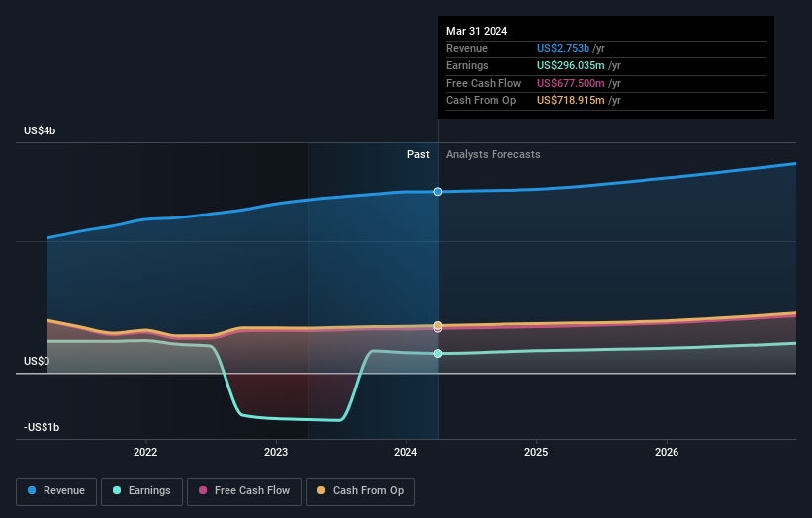The width and height of the screenshot is (812, 518).
Task: Click the US$0 y-axis label
Action: (37, 361)
